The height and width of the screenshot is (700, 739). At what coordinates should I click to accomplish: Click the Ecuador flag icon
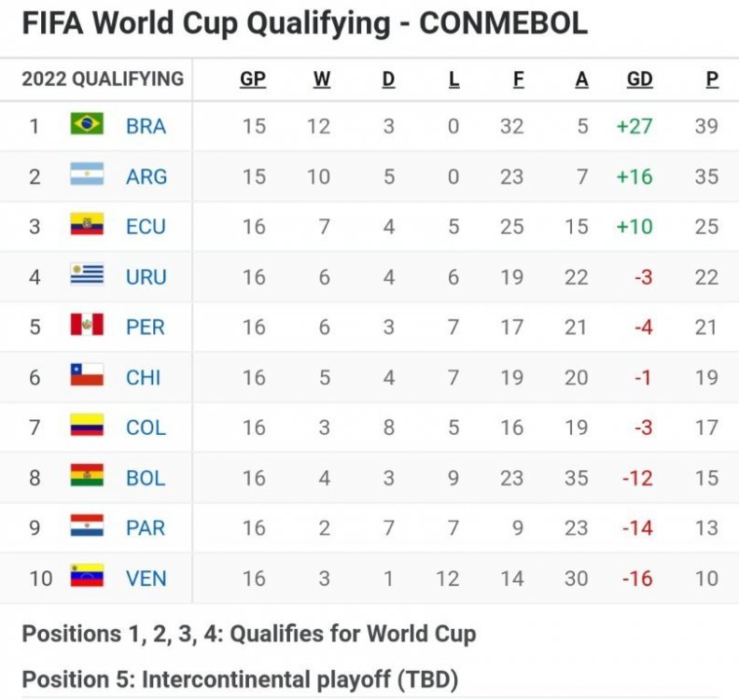pyautogui.click(x=87, y=225)
